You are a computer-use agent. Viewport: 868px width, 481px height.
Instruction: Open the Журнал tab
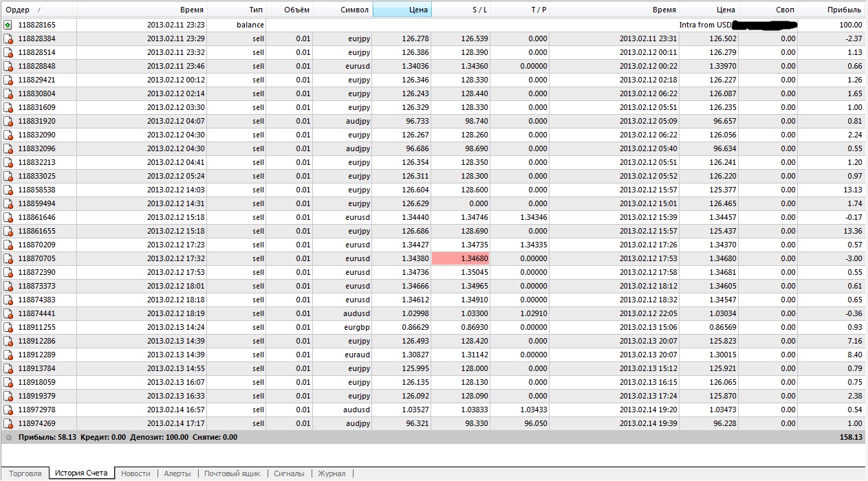(x=332, y=473)
